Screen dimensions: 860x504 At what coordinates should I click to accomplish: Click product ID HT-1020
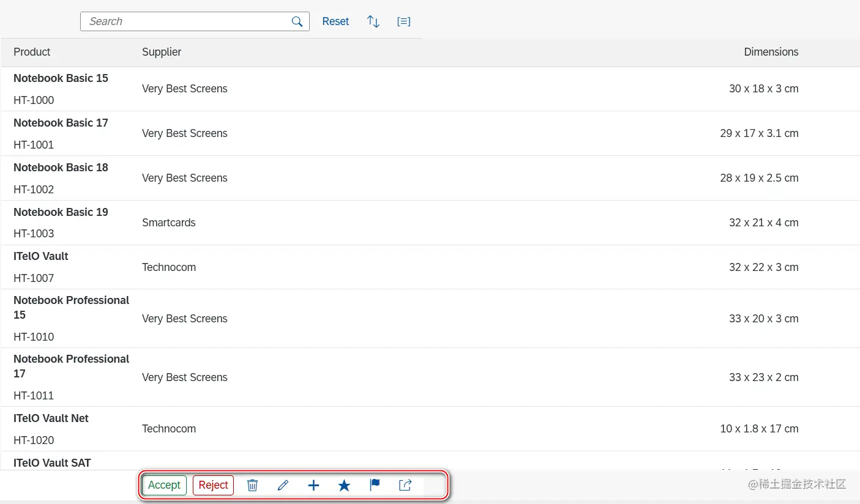tap(34, 440)
